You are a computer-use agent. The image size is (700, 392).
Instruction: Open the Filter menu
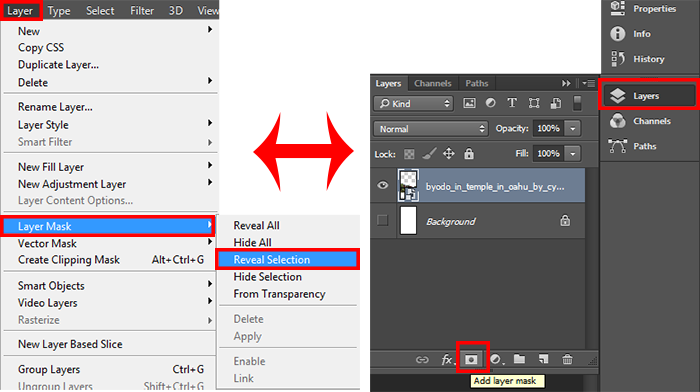point(142,10)
